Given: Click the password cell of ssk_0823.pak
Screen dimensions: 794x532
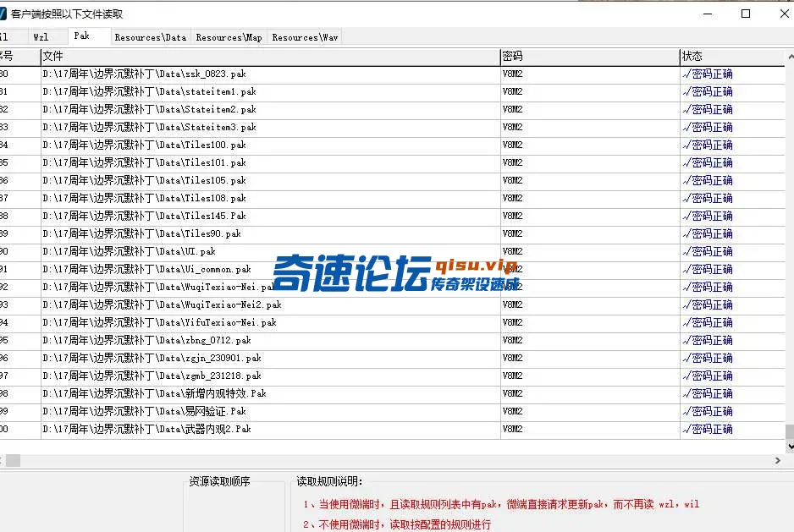Looking at the screenshot, I should 589,74.
